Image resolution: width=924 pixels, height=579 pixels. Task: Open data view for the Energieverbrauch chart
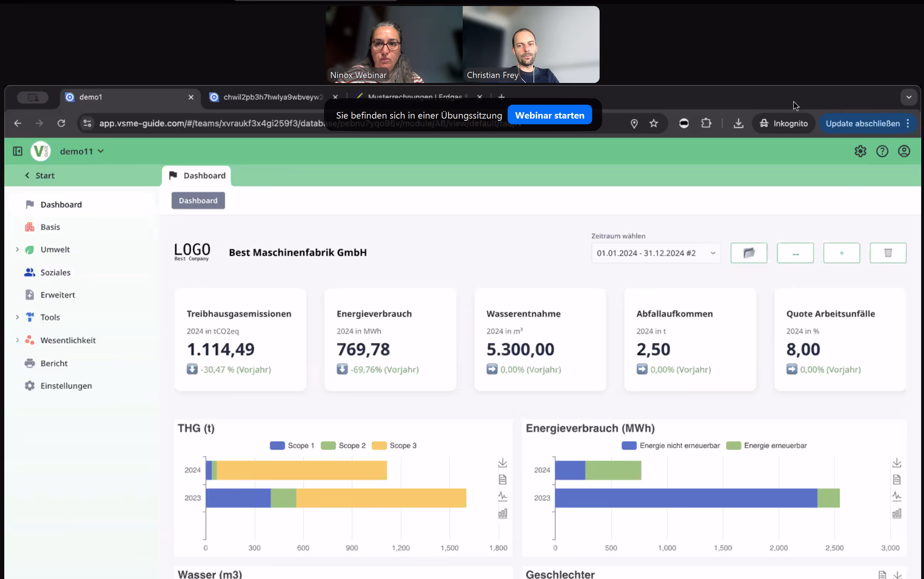point(897,479)
